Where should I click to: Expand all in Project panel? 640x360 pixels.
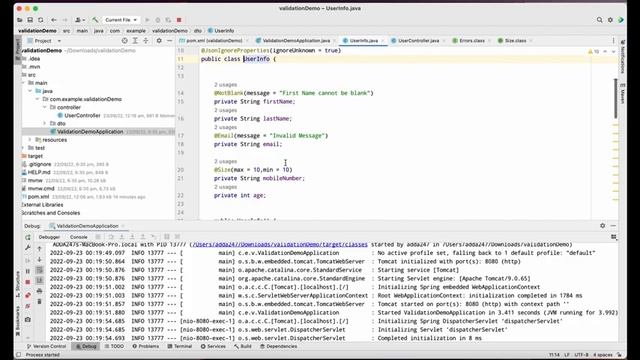click(x=135, y=41)
